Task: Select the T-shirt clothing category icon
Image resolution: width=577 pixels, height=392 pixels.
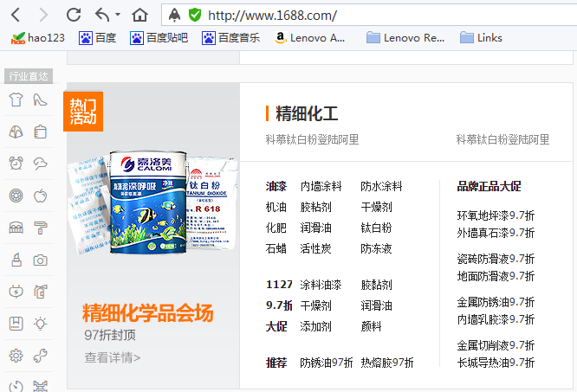Action: pyautogui.click(x=16, y=100)
